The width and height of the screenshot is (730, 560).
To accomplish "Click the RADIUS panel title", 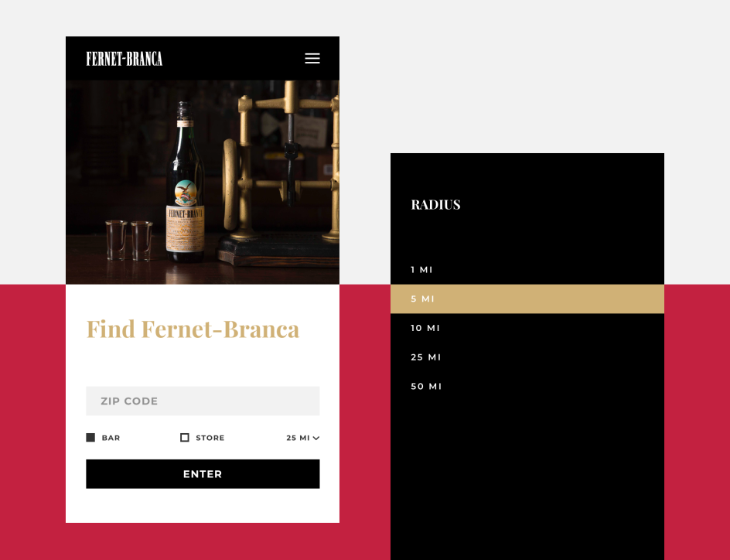I will (436, 205).
